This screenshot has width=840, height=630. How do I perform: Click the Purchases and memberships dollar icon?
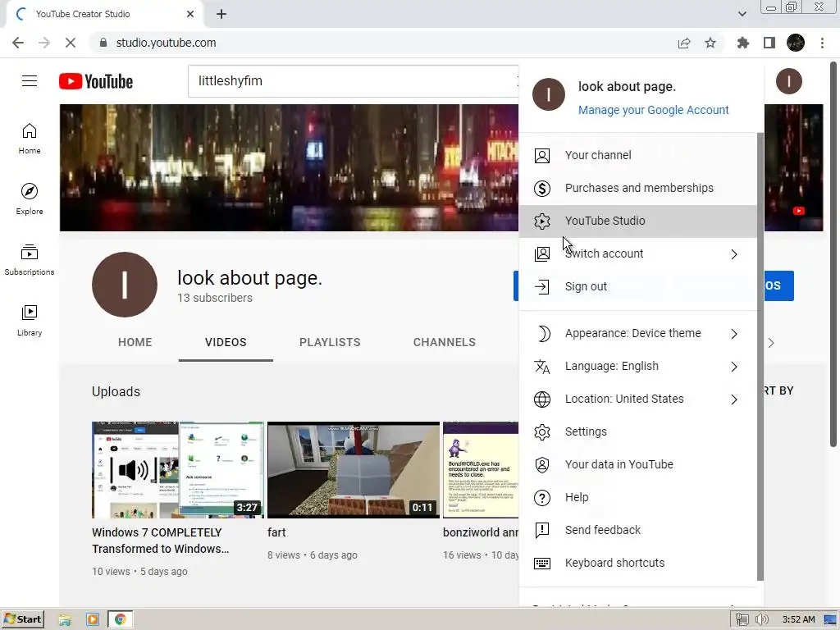pos(542,188)
